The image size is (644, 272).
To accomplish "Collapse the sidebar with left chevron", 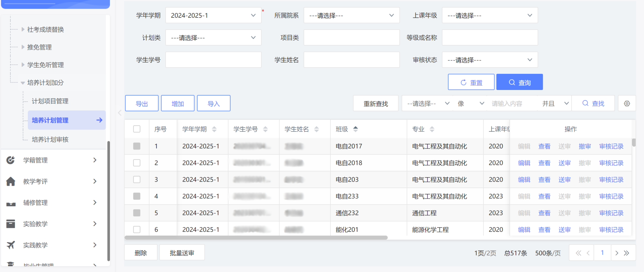I will [120, 113].
